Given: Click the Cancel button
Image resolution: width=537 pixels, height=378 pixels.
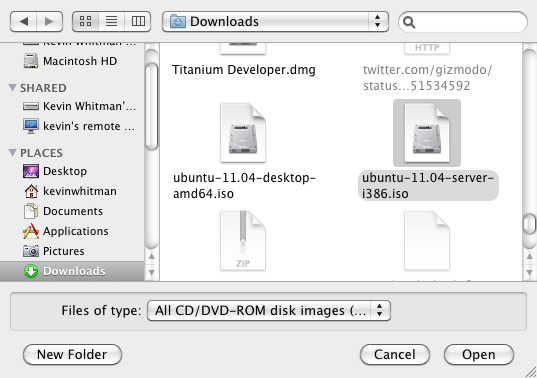Looking at the screenshot, I should [395, 355].
